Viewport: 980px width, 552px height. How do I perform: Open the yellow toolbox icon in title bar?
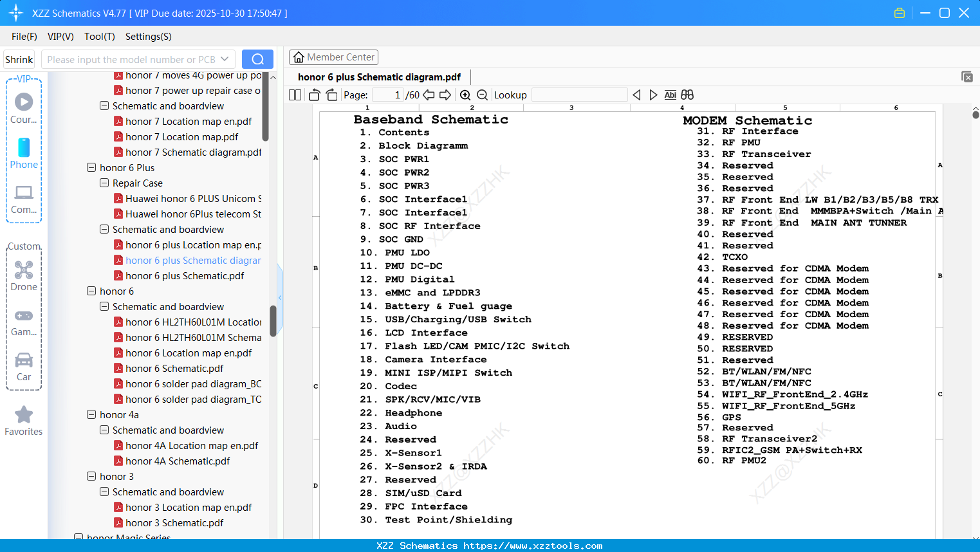click(x=900, y=13)
